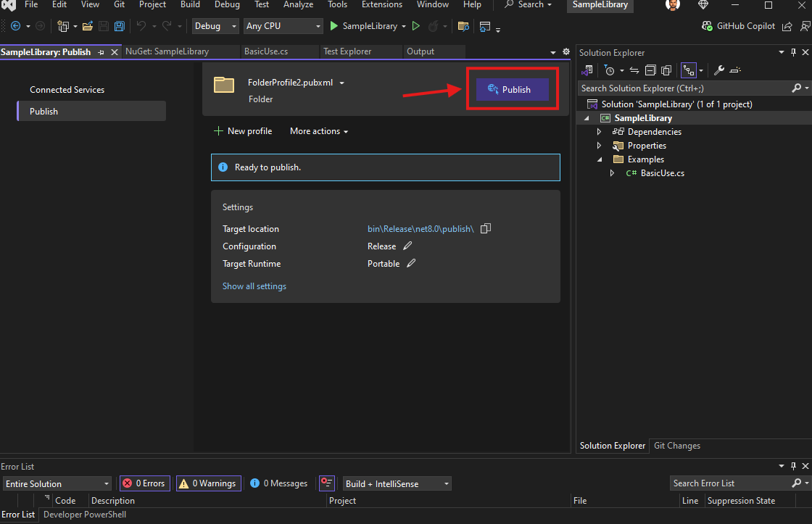Open the Any CPU platform dropdown
The width and height of the screenshot is (812, 524).
click(x=283, y=26)
